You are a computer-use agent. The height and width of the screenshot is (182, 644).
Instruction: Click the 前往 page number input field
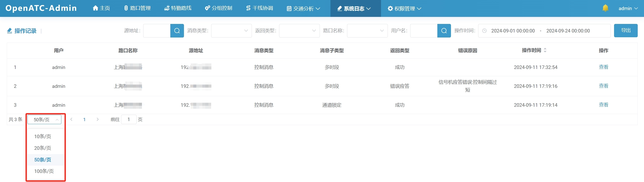click(129, 119)
